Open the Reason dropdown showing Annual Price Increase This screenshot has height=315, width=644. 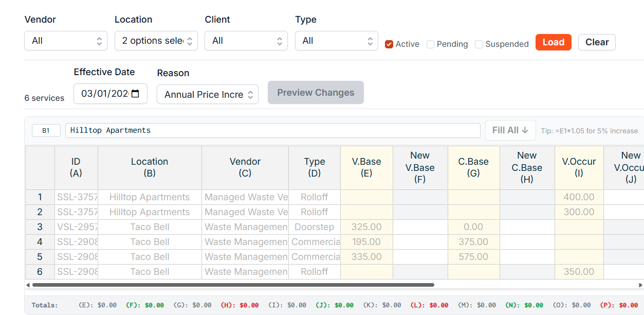coord(208,94)
